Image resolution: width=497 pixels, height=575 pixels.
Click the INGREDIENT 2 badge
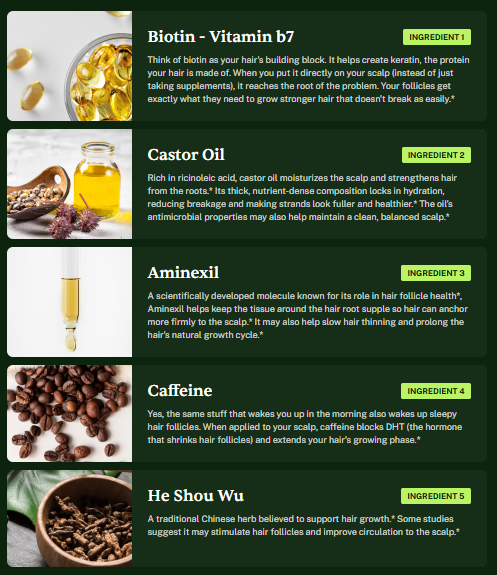click(436, 155)
